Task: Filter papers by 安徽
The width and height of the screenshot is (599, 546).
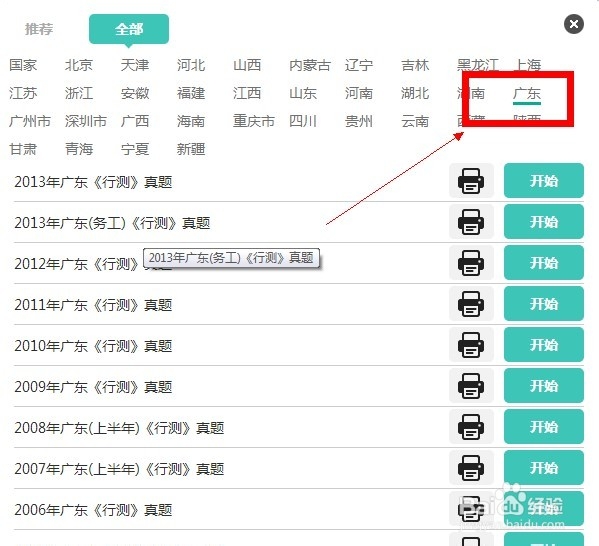Action: 135,93
